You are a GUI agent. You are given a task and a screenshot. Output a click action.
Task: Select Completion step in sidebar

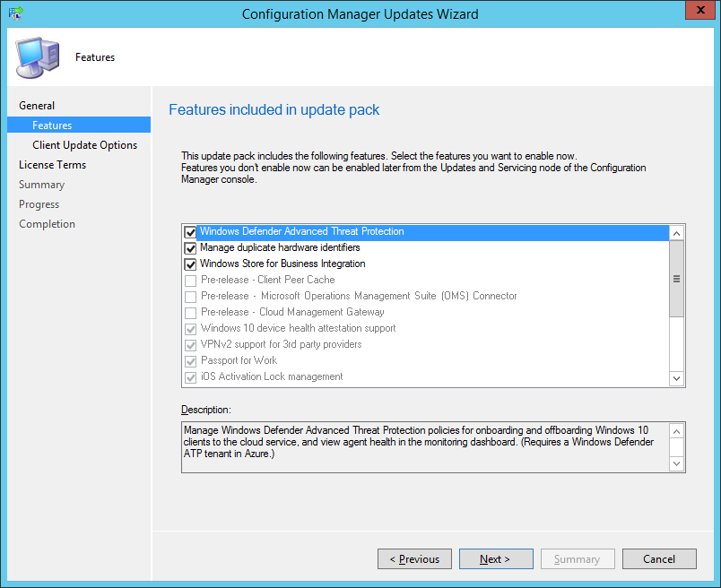click(x=47, y=224)
